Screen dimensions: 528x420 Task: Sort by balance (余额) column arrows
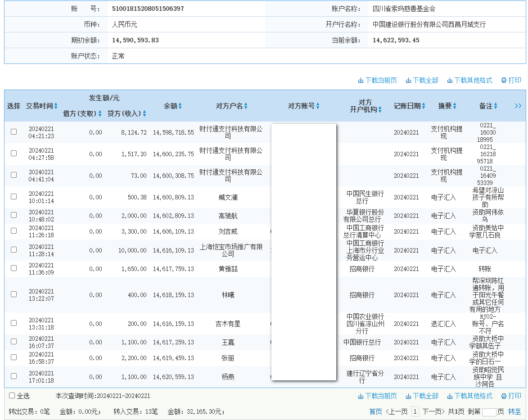coord(180,106)
